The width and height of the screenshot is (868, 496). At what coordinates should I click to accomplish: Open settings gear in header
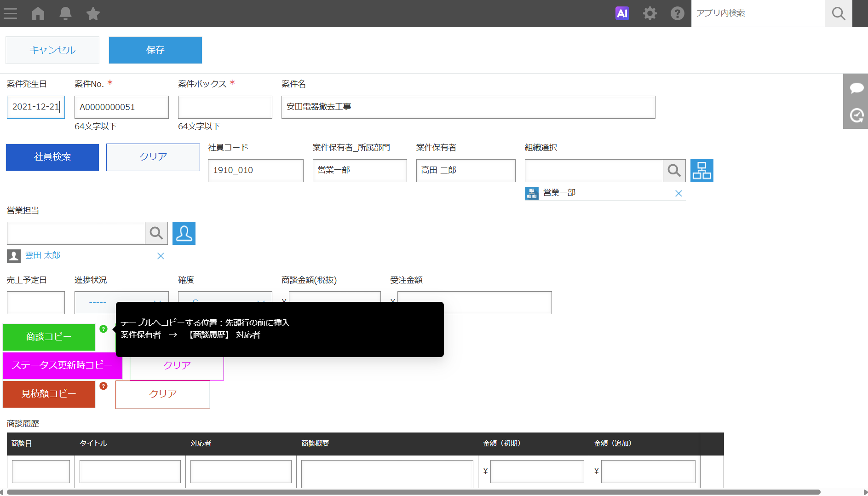[x=650, y=13]
